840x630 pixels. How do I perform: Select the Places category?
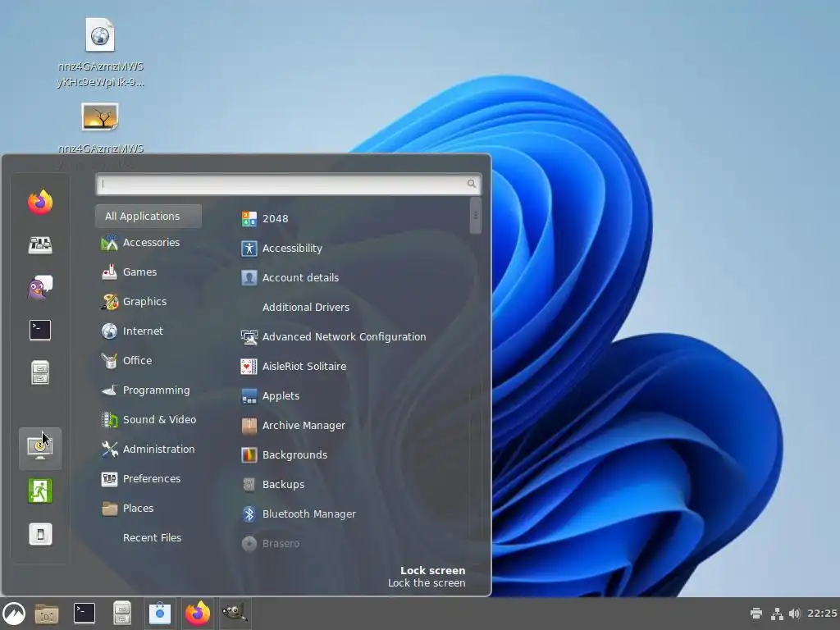[127, 508]
